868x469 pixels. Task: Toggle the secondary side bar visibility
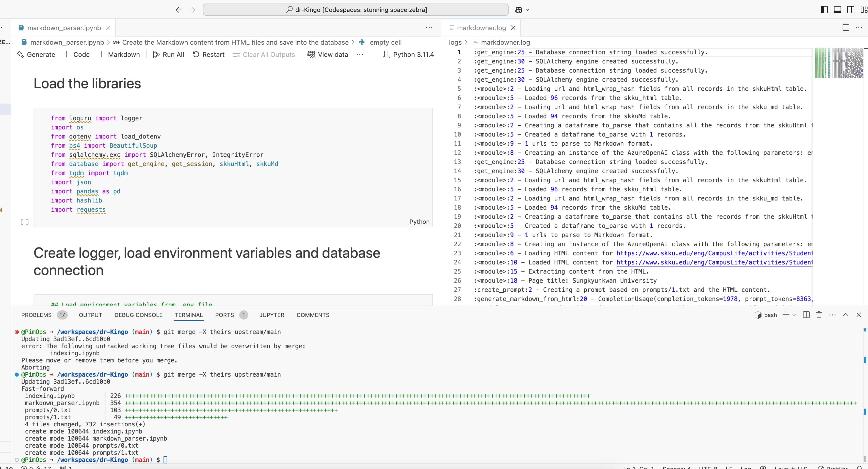tap(850, 10)
